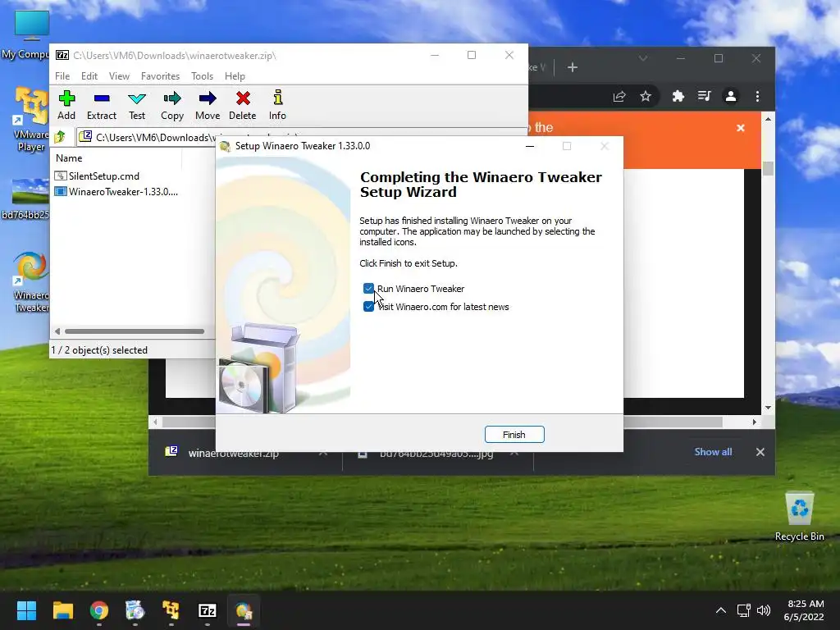The height and width of the screenshot is (630, 840).
Task: Open Chrome tab search dropdown arrow
Action: (643, 58)
